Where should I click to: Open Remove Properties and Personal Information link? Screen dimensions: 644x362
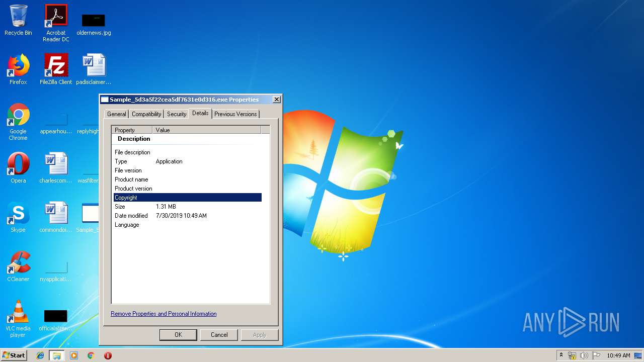tap(164, 314)
